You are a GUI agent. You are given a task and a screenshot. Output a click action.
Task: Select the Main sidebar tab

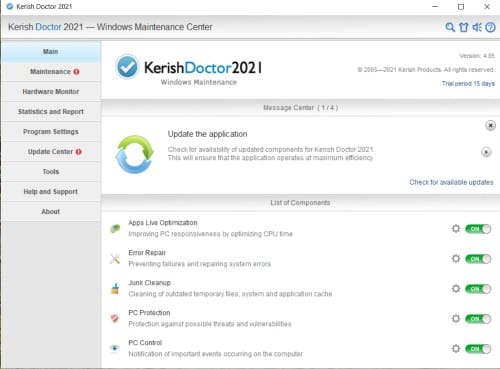click(51, 52)
